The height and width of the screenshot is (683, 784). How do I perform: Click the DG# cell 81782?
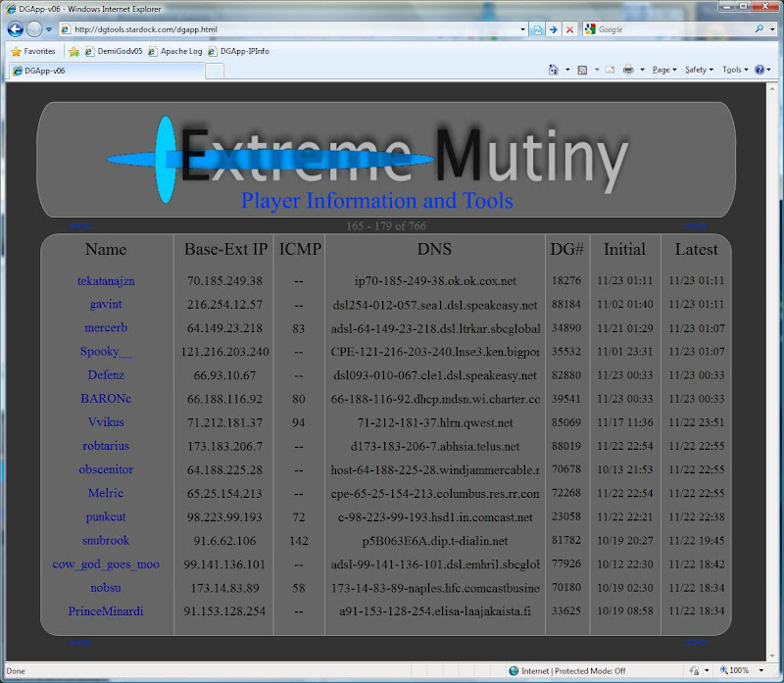[566, 541]
